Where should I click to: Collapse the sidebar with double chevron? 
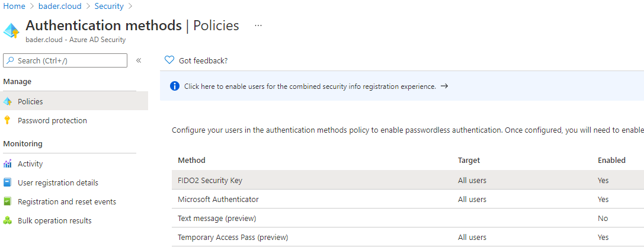pos(139,60)
